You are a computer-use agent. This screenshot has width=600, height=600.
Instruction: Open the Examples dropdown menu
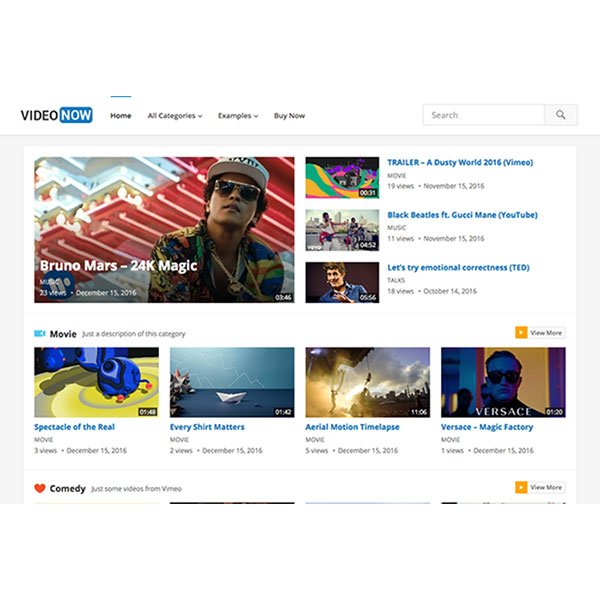click(x=238, y=116)
